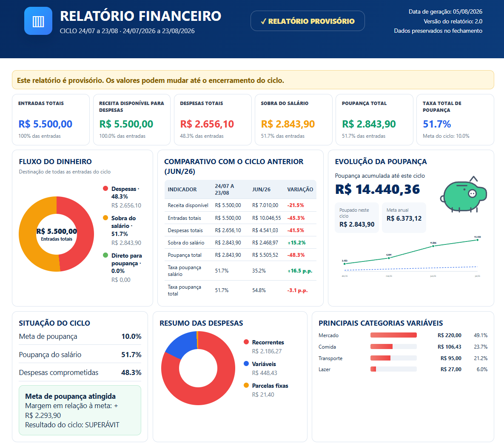The width and height of the screenshot is (504, 443).
Task: Click the Poupança do salário 51.7% row
Action: [x=80, y=355]
